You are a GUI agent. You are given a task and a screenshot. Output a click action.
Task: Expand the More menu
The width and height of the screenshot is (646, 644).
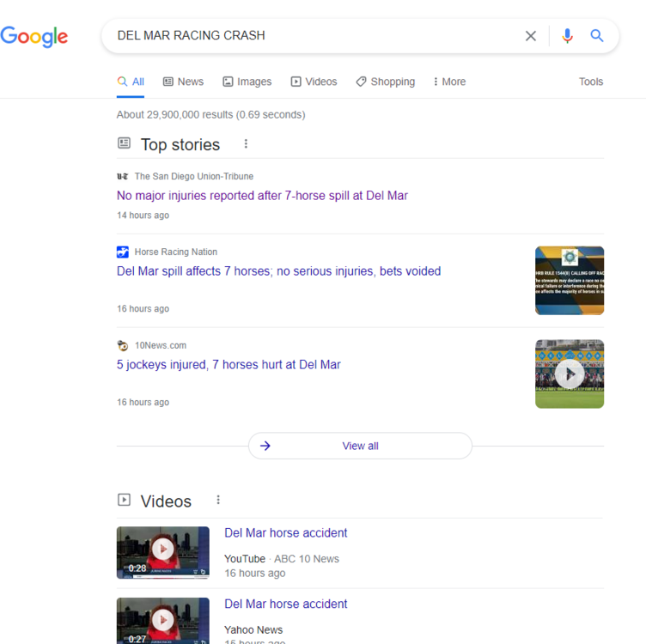[x=449, y=82]
